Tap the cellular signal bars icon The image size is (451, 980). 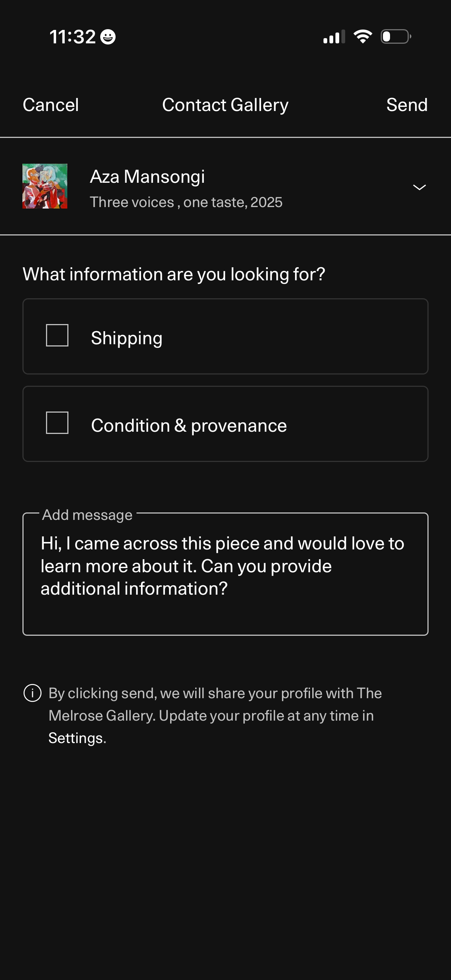tap(334, 37)
